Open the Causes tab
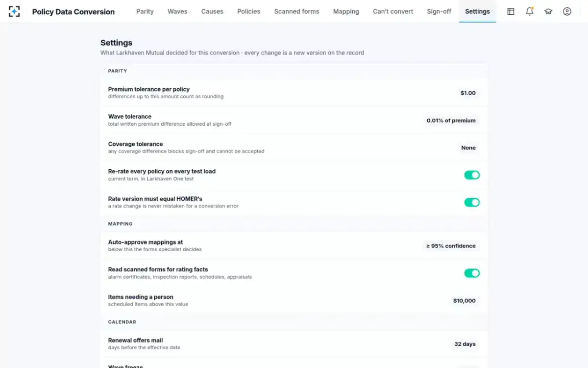This screenshot has height=368, width=588. coord(212,11)
